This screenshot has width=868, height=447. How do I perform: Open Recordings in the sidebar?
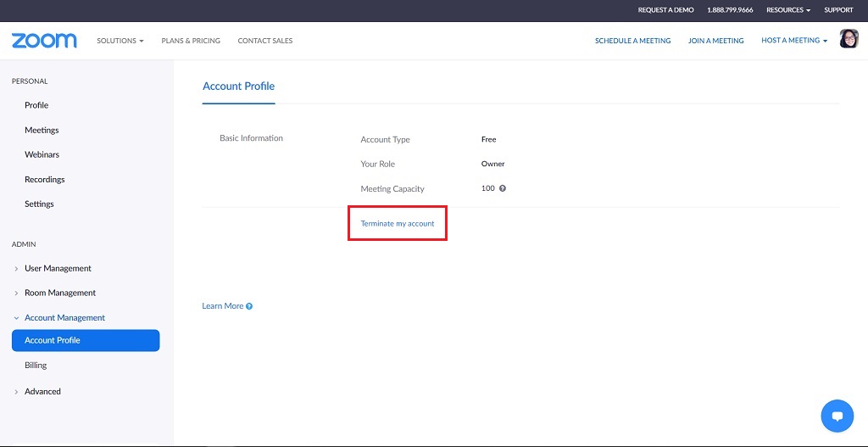point(45,180)
